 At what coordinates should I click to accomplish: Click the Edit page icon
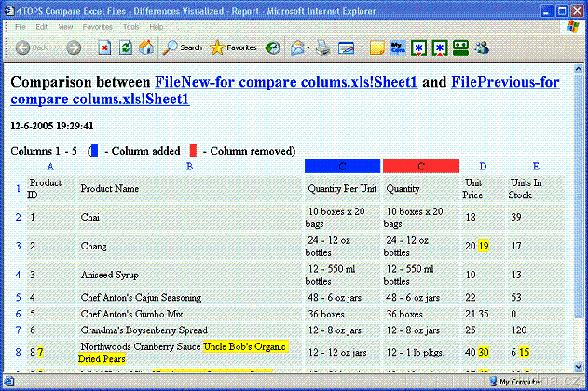click(346, 47)
